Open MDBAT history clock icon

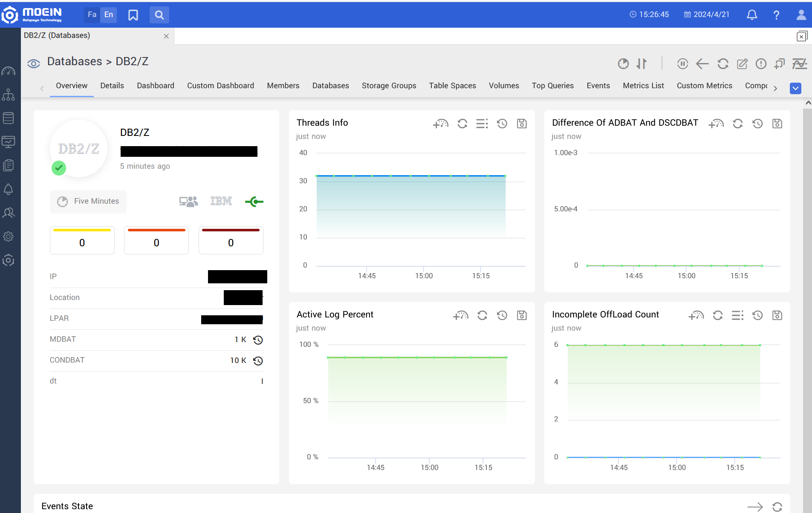(258, 340)
